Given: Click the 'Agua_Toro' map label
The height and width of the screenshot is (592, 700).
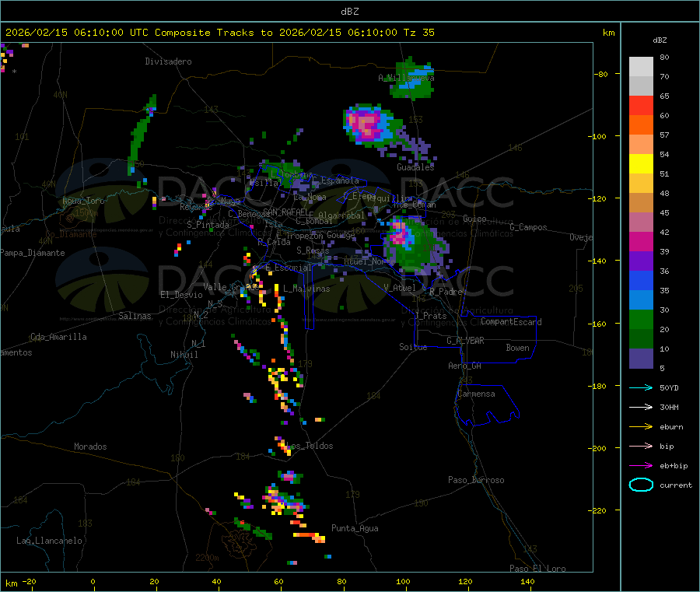Looking at the screenshot, I should click(x=83, y=201).
